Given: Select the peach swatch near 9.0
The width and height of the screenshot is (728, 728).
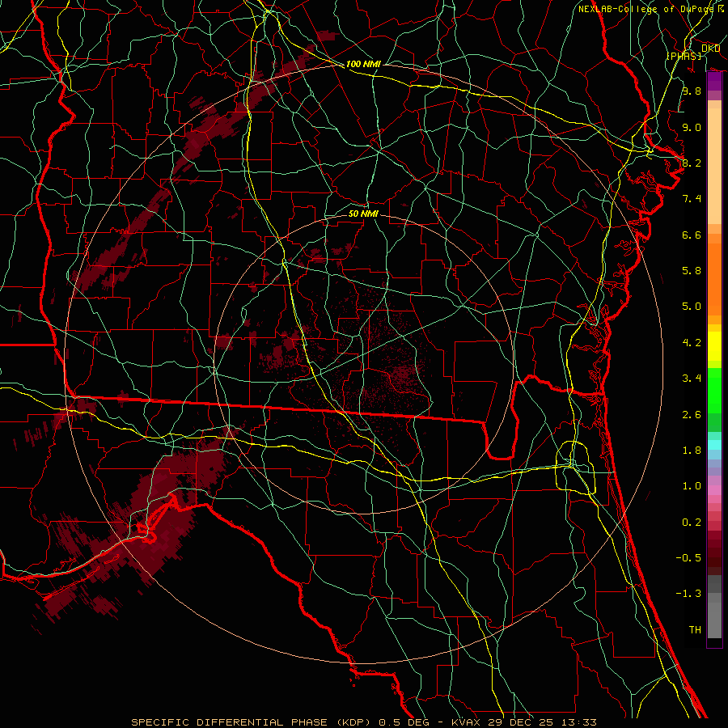Looking at the screenshot, I should tap(714, 125).
